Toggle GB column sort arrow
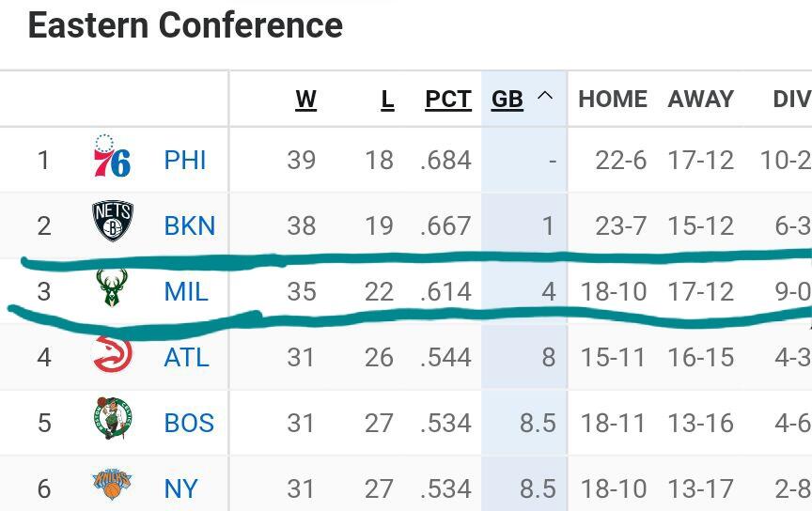 (x=544, y=97)
